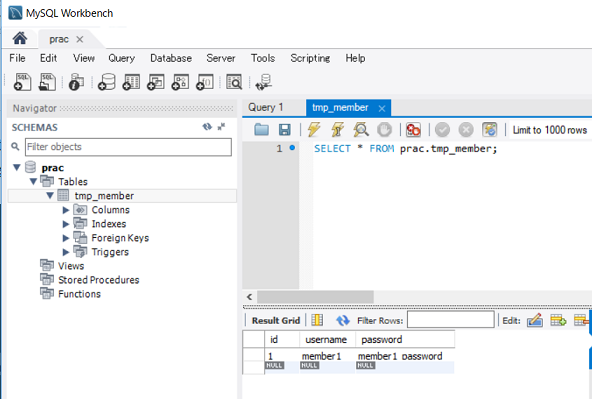The height and width of the screenshot is (399, 592).
Task: Open the Edit menu
Action: tap(48, 58)
